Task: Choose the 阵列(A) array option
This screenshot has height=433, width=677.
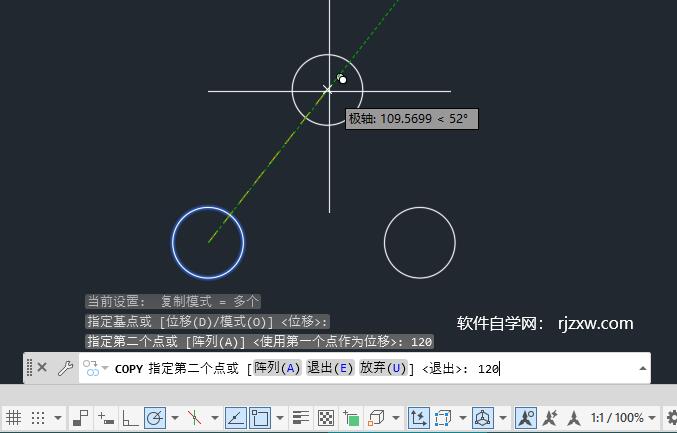Action: pyautogui.click(x=277, y=368)
